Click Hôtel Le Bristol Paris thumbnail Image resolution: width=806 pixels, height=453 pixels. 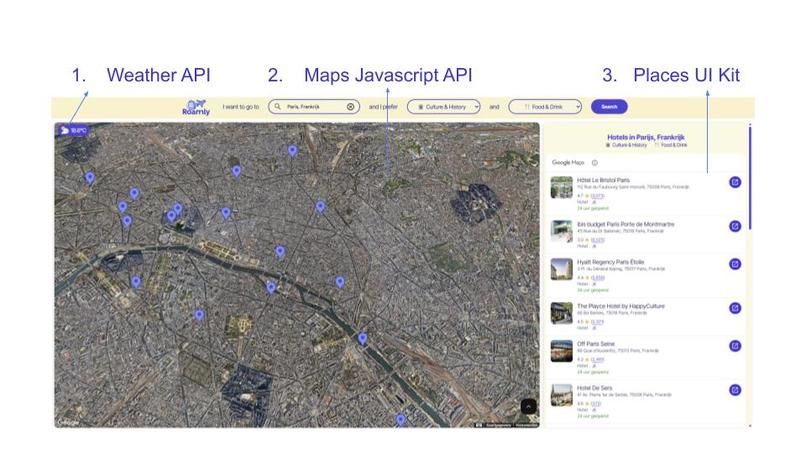(x=561, y=187)
